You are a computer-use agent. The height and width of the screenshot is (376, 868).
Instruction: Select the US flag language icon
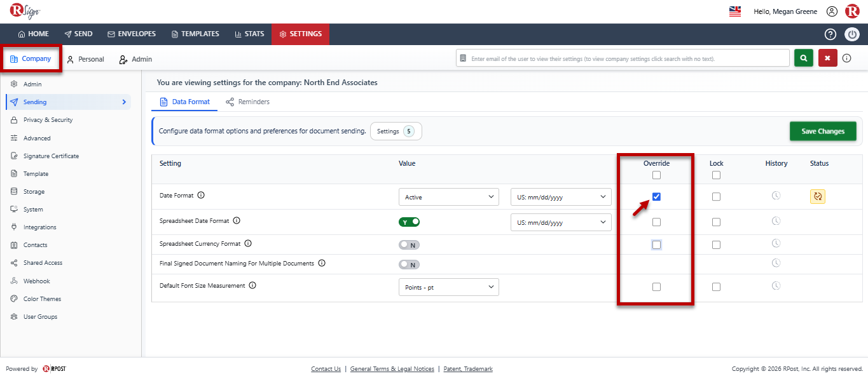pos(735,11)
